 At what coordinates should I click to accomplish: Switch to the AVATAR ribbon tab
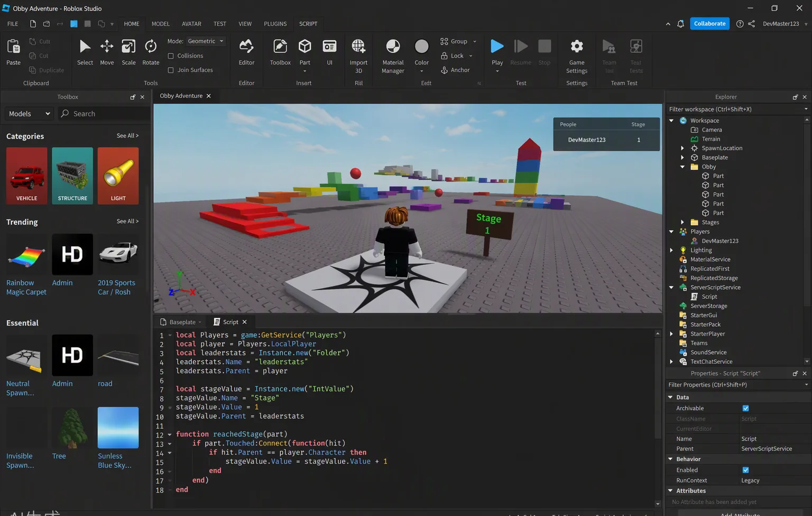click(191, 24)
